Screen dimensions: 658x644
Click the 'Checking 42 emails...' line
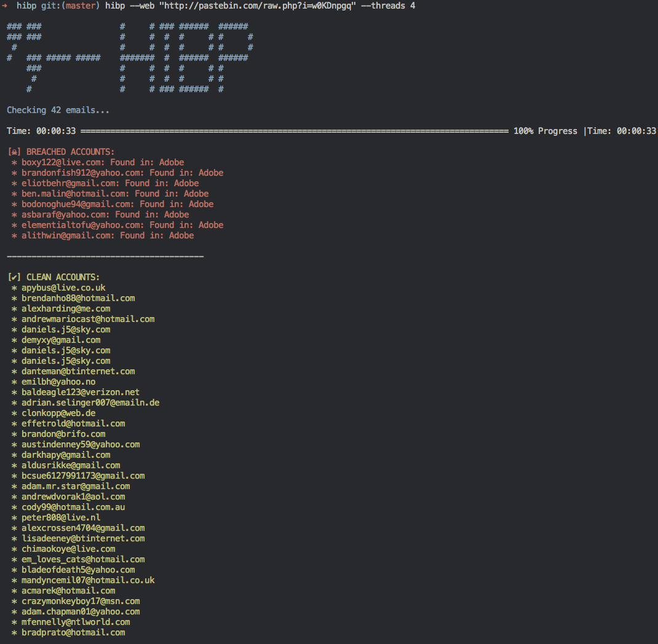click(58, 110)
